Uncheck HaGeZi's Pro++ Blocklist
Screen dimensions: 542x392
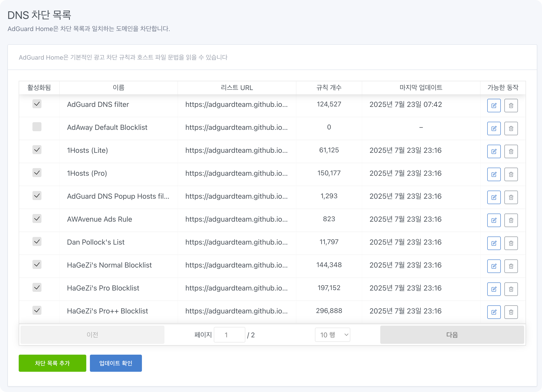coord(37,310)
